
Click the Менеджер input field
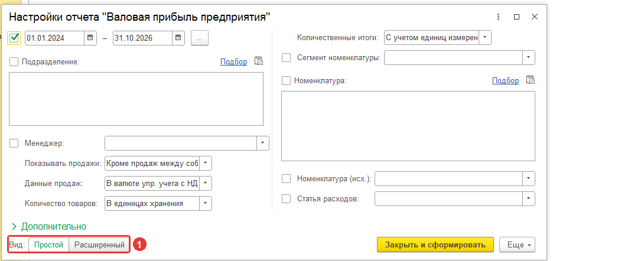click(x=181, y=143)
